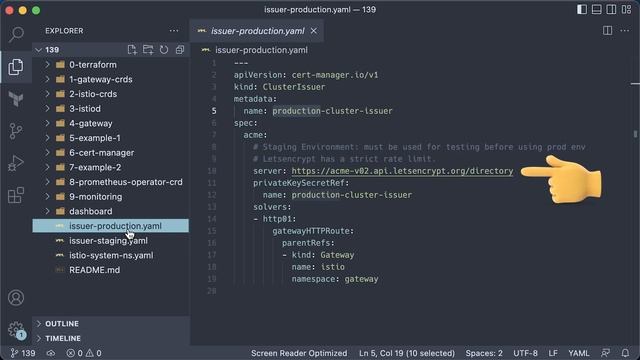This screenshot has width=640, height=360.
Task: Toggle secondary side bar layout icon
Action: pyautogui.click(x=611, y=9)
